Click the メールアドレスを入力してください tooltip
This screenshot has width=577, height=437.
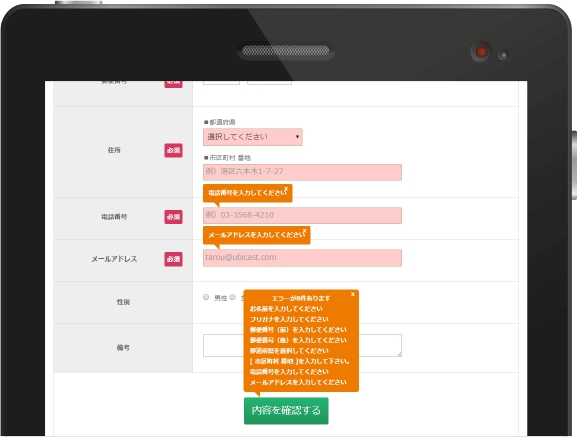256,235
